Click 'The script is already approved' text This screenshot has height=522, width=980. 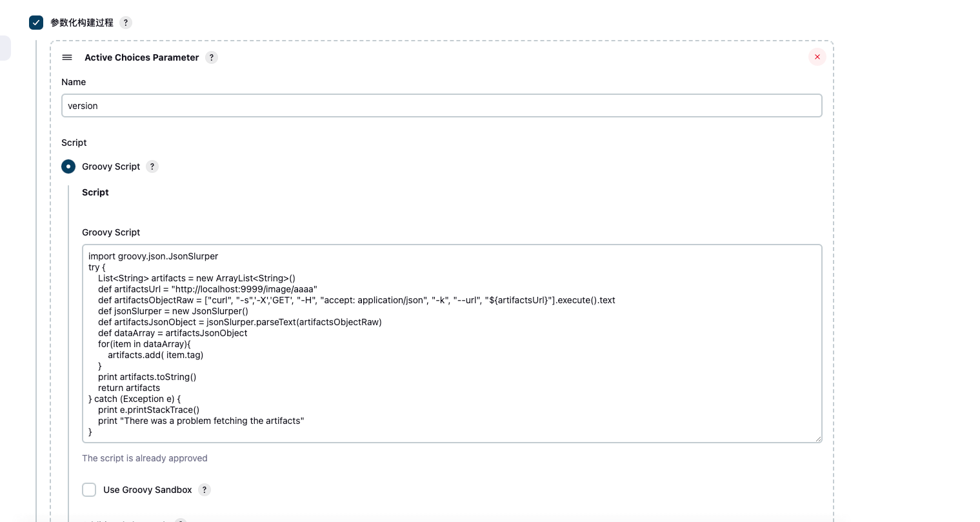coord(145,458)
